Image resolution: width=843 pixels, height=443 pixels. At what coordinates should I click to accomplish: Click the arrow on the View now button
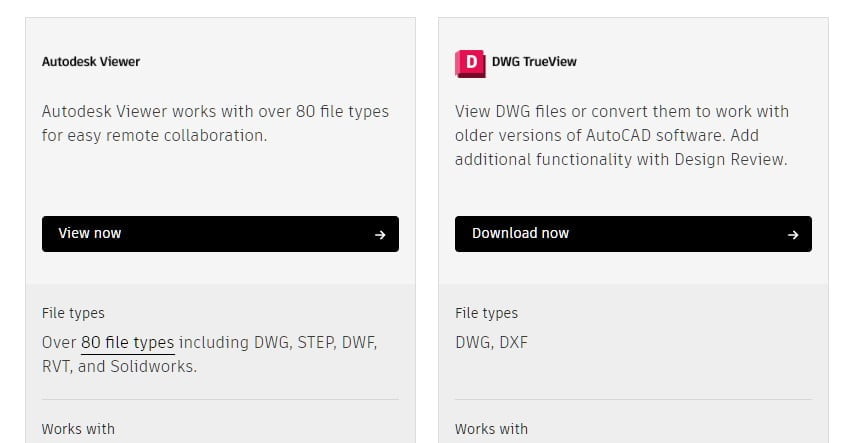[380, 235]
